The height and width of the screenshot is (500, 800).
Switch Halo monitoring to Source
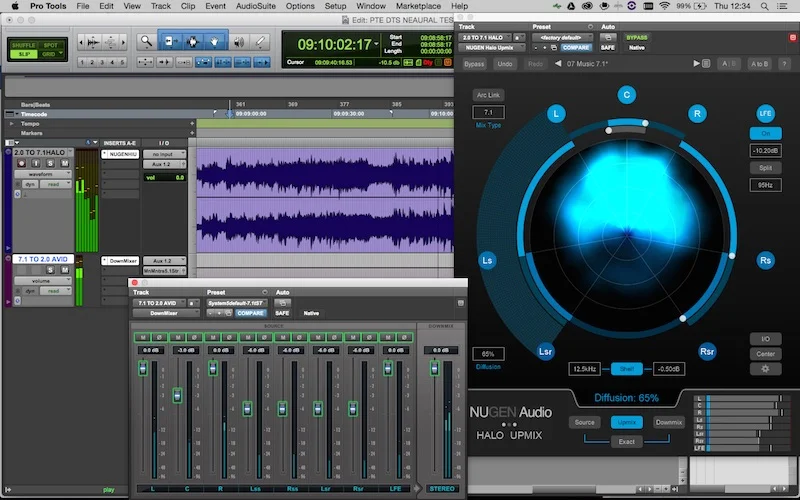584,422
